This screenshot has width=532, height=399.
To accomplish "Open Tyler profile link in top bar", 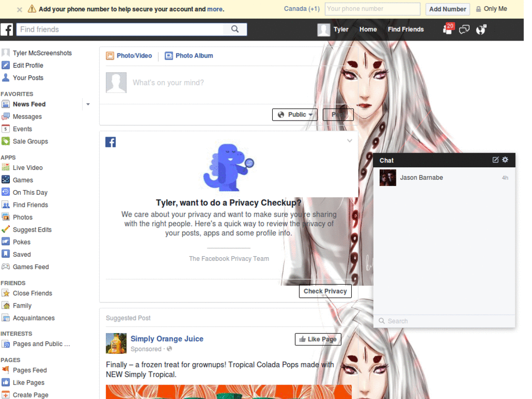I will [x=341, y=30].
